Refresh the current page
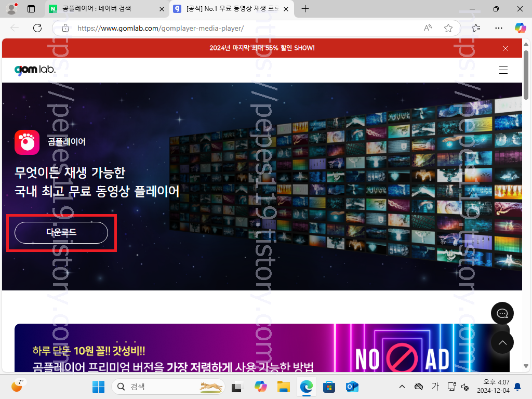The image size is (532, 399). (37, 28)
